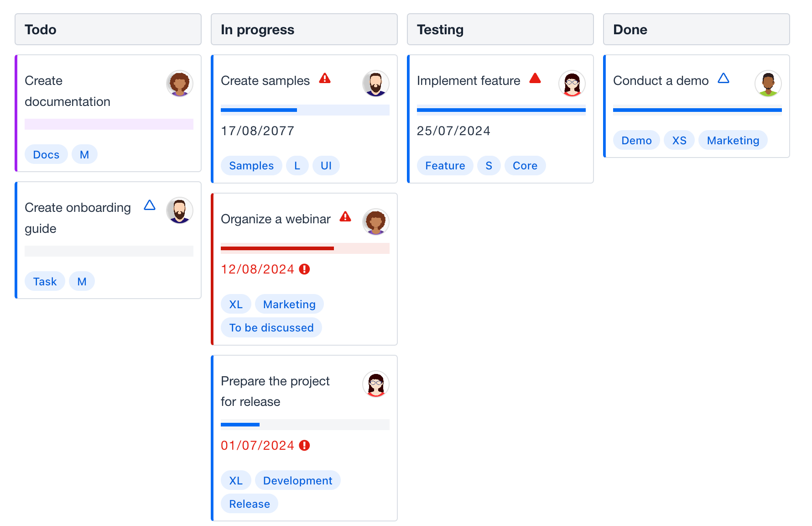The width and height of the screenshot is (812, 526).
Task: Open the Create samples card
Action: coord(265,80)
